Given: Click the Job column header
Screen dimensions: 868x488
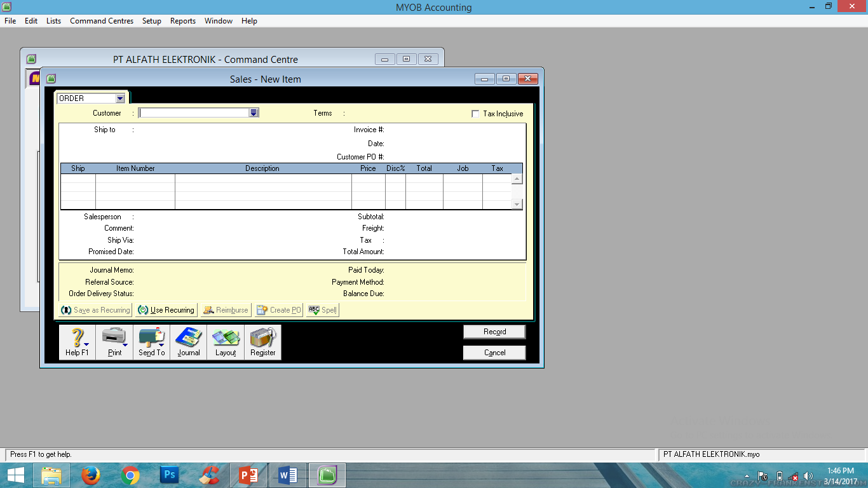Looking at the screenshot, I should coord(463,168).
